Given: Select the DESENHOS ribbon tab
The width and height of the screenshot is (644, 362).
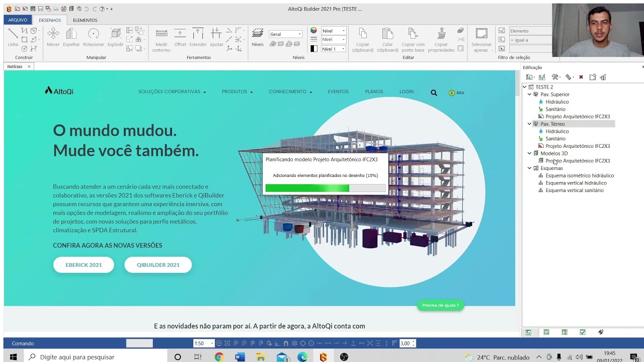Looking at the screenshot, I should (50, 20).
